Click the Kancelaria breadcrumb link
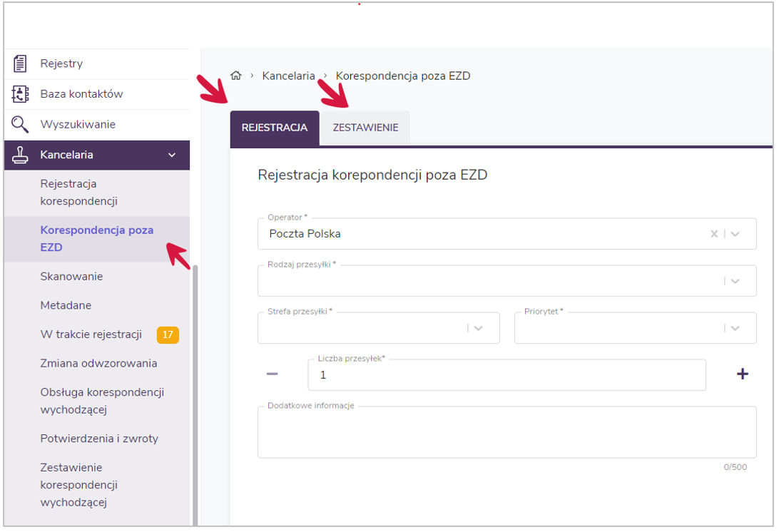 [x=288, y=75]
